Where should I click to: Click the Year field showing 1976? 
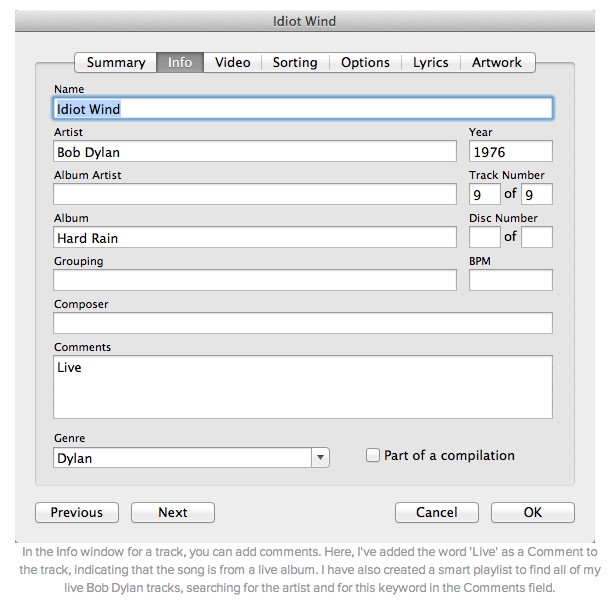click(x=510, y=151)
